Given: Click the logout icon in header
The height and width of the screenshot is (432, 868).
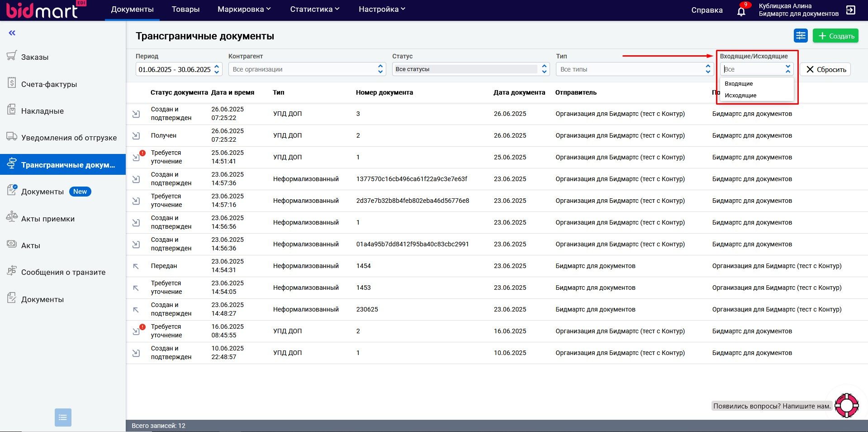Looking at the screenshot, I should tap(851, 10).
